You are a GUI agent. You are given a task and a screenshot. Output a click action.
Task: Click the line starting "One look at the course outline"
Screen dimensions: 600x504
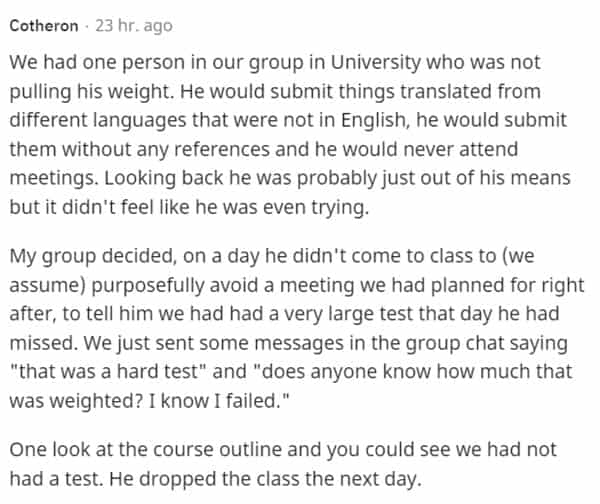pyautogui.click(x=287, y=450)
